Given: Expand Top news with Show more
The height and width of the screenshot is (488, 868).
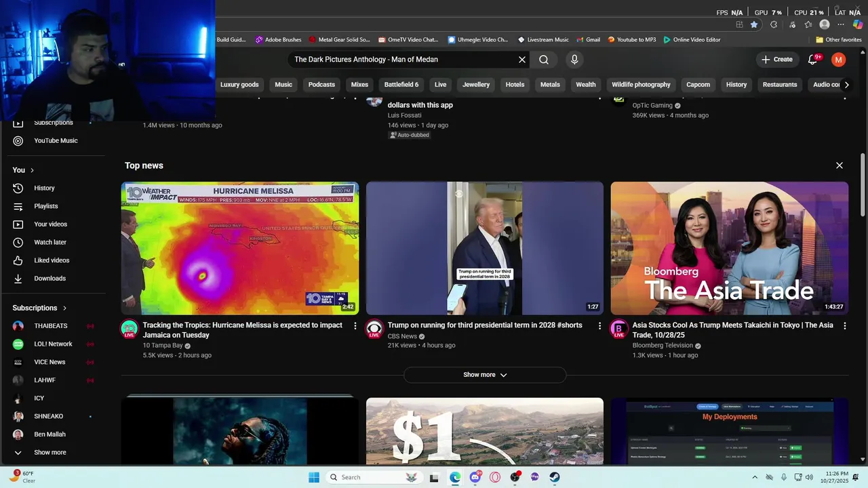Looking at the screenshot, I should click(x=485, y=375).
